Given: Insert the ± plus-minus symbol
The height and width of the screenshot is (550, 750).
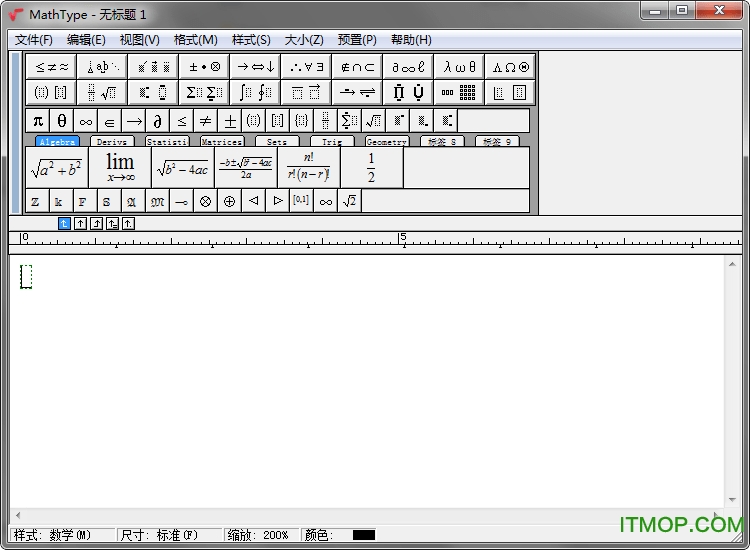Looking at the screenshot, I should [x=230, y=121].
